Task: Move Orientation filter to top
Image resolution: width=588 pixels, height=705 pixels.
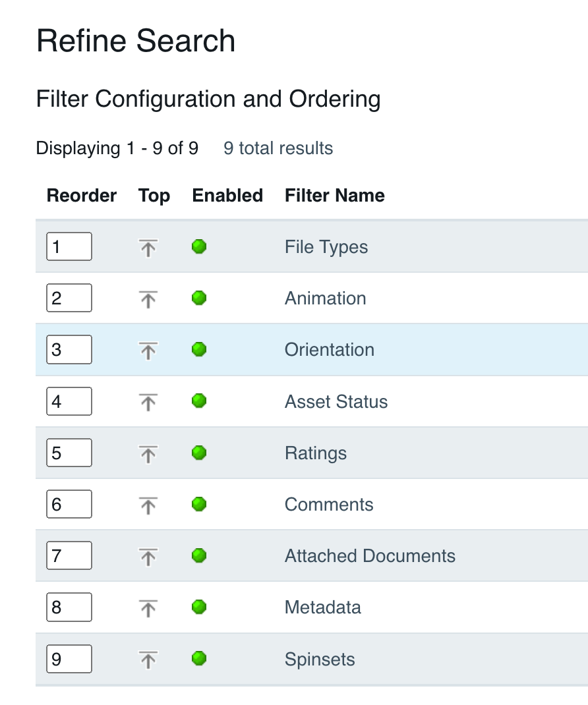Action: click(148, 349)
